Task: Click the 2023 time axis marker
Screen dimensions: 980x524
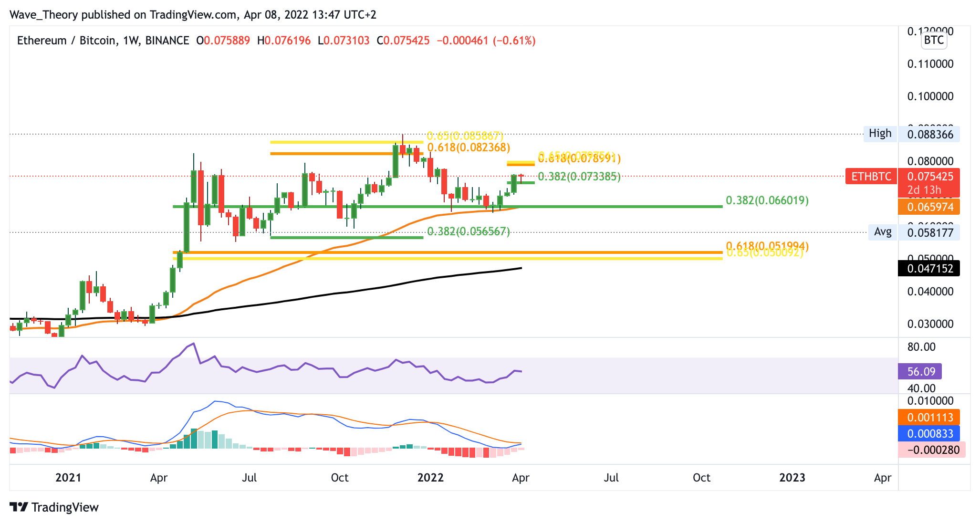Action: pyautogui.click(x=792, y=478)
